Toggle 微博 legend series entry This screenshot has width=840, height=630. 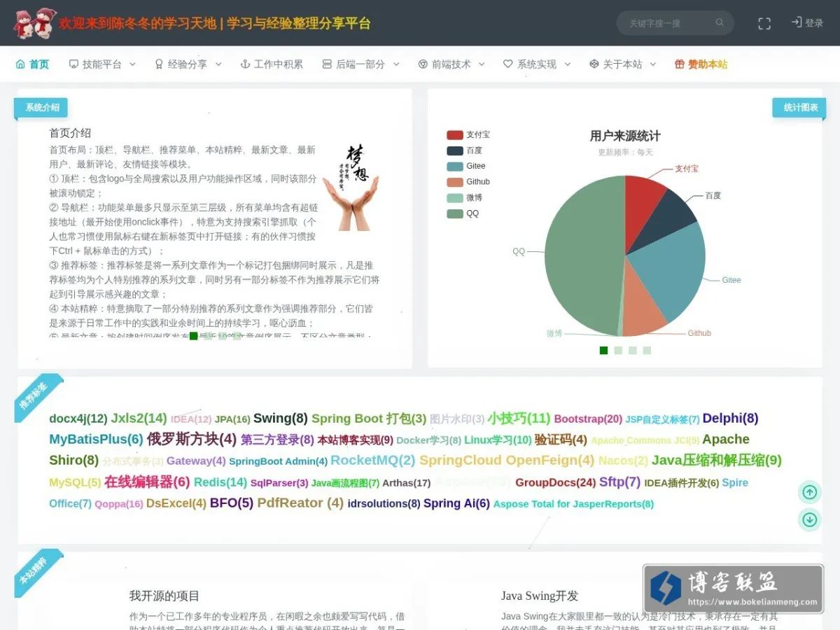pos(465,197)
